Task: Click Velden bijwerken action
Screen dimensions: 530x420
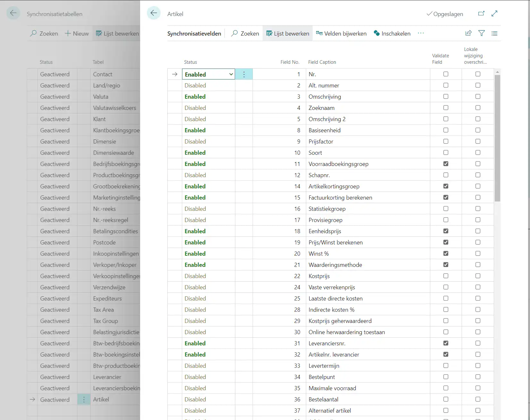Action: (x=341, y=33)
